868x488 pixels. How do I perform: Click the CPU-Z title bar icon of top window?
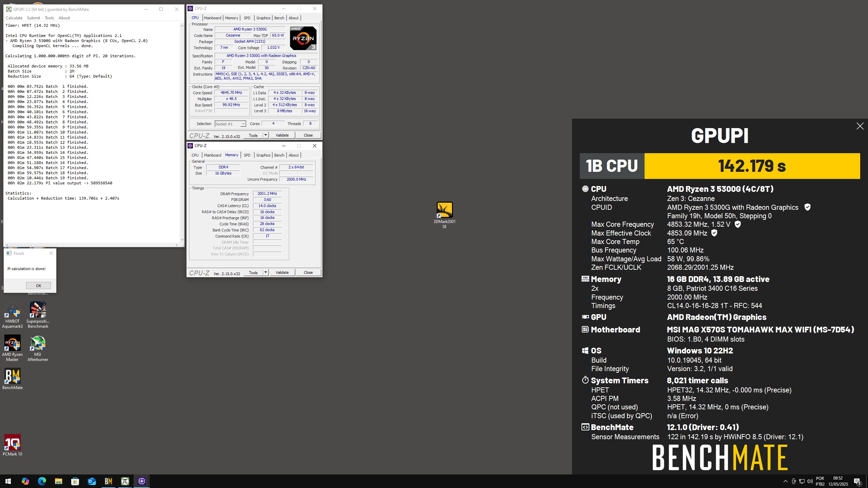pyautogui.click(x=191, y=8)
